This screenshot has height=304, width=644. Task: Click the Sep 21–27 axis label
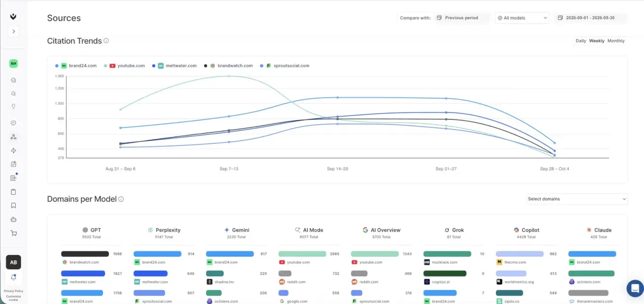coord(446,169)
